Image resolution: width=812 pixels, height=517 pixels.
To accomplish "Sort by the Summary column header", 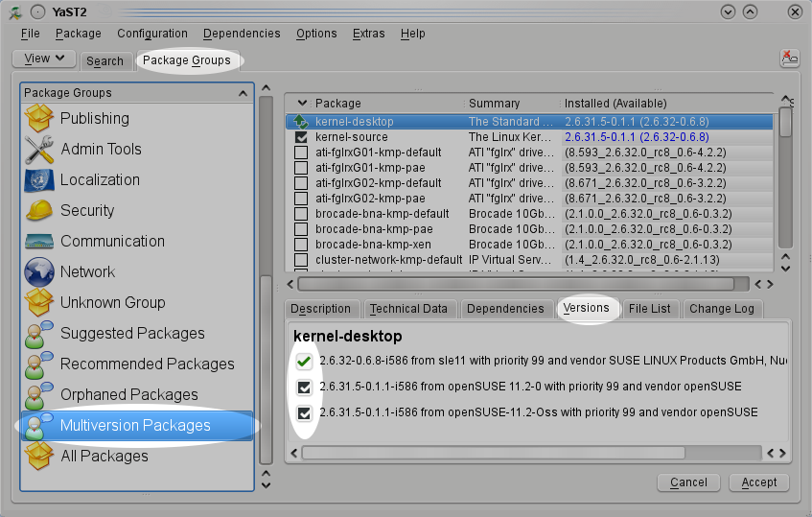I will coord(511,103).
